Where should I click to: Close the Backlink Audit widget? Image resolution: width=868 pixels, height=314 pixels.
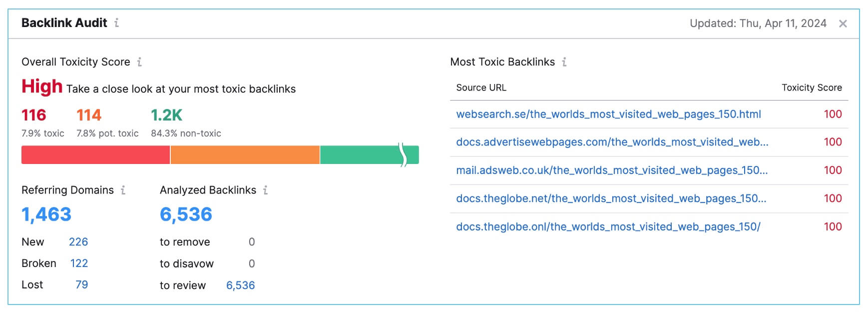[843, 23]
